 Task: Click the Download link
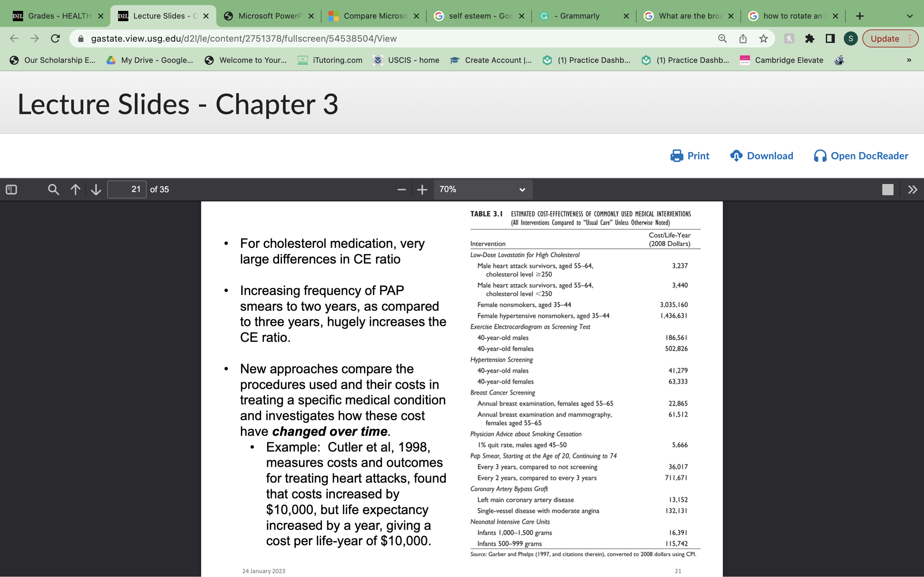pyautogui.click(x=761, y=156)
